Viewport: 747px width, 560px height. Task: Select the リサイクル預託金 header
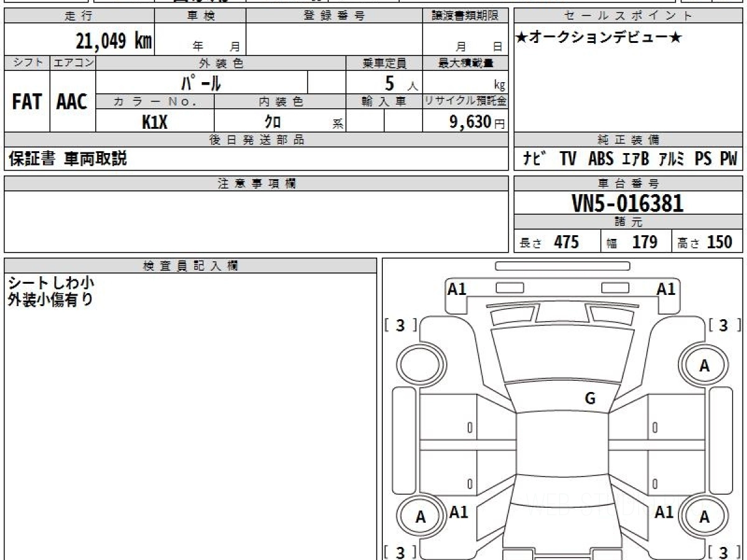466,101
